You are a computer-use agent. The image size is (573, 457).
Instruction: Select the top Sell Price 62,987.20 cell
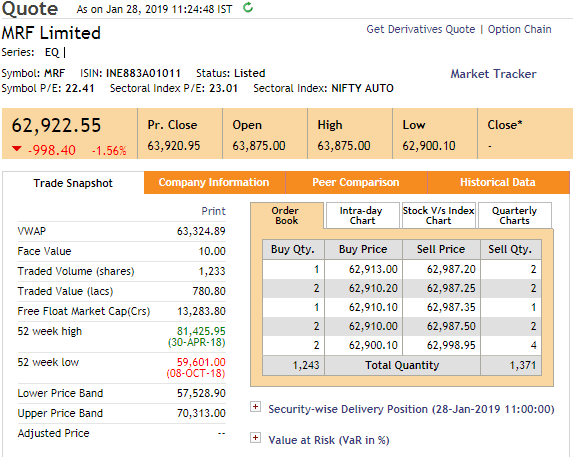pos(441,269)
